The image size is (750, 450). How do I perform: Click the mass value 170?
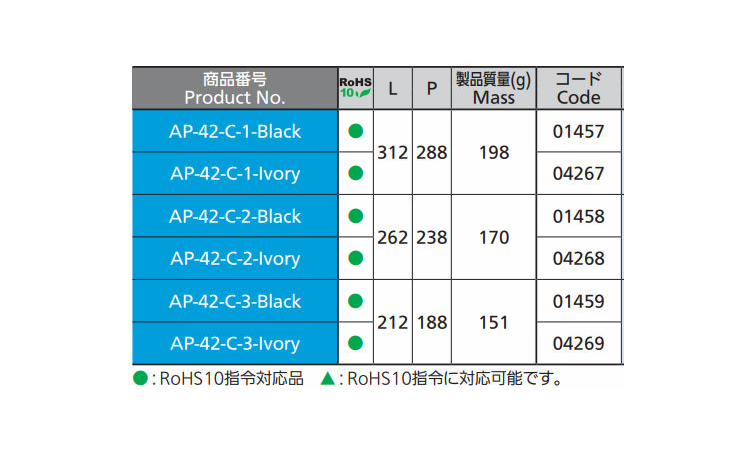click(494, 238)
